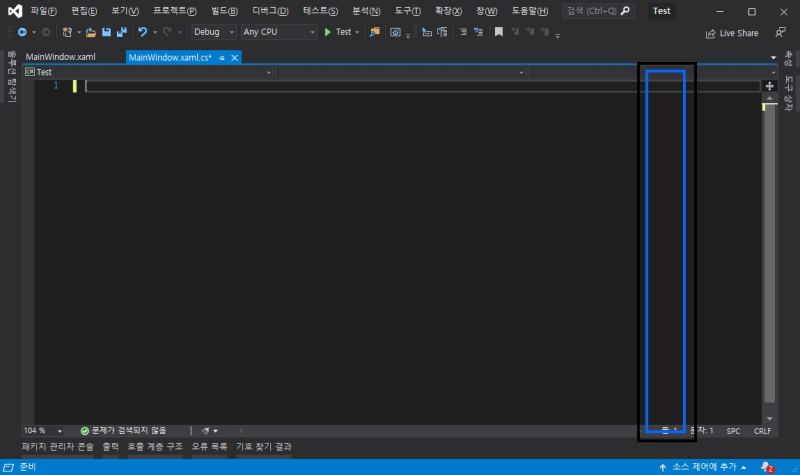800x475 pixels.
Task: Open the Any CPU platform dropdown
Action: pos(279,32)
